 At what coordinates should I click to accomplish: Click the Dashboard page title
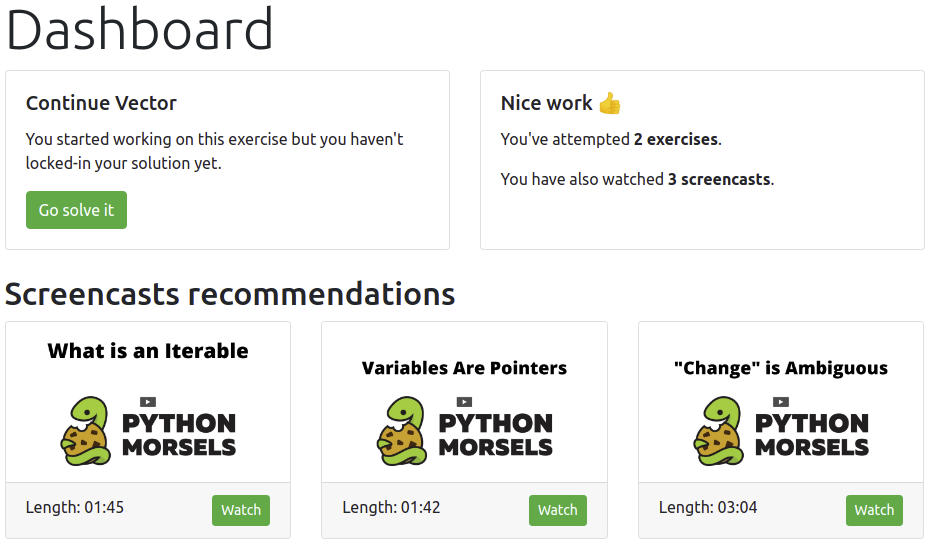pos(140,30)
